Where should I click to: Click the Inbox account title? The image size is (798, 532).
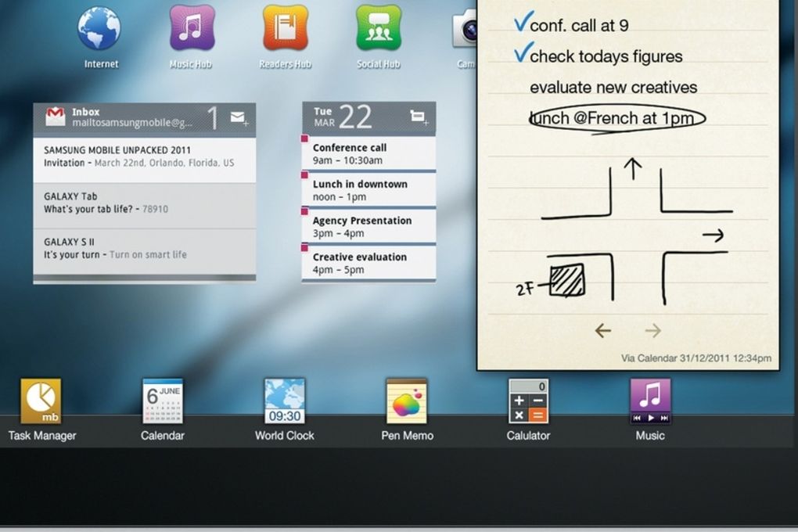coord(85,112)
